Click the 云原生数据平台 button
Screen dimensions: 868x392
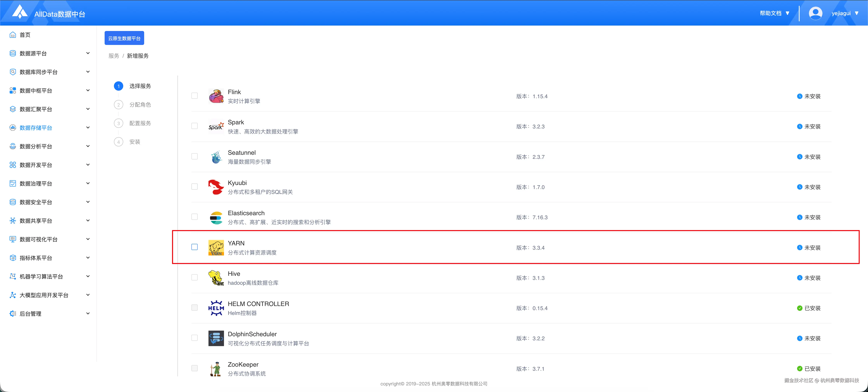coord(124,38)
